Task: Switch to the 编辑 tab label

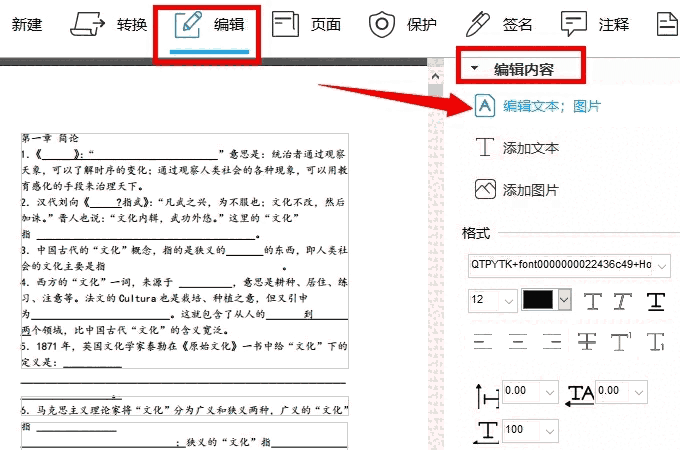Action: click(x=229, y=24)
